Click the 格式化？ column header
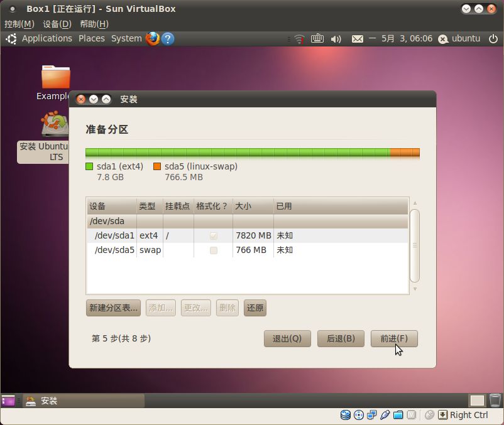This screenshot has height=425, width=504. click(213, 206)
